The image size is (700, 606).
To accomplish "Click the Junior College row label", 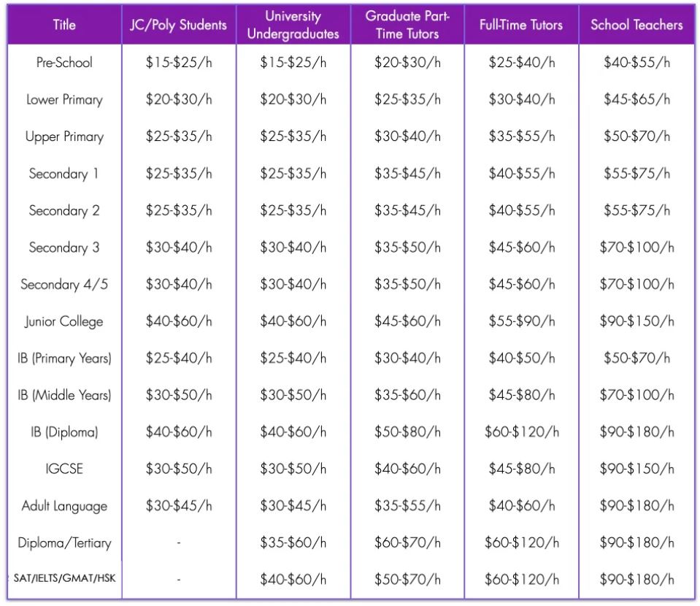I will coord(64,321).
